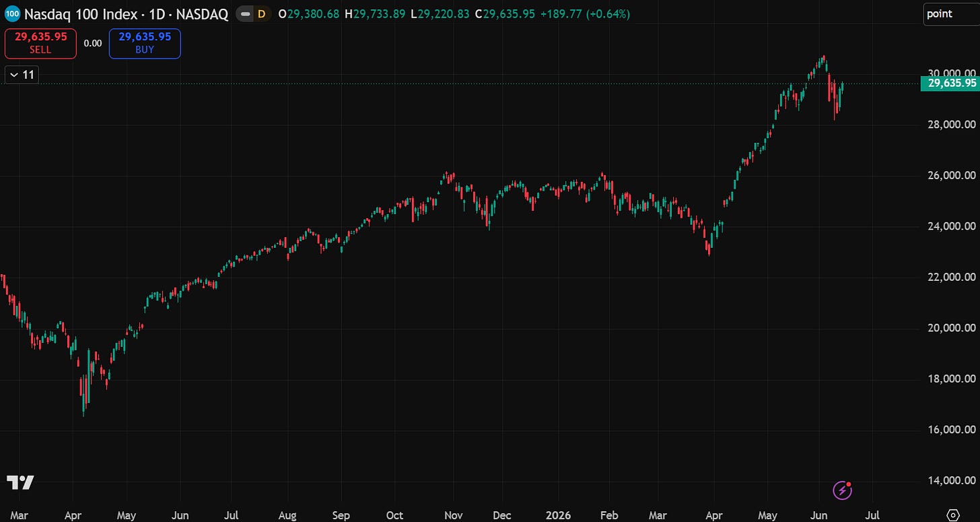Click the blue BUY button
The height and width of the screenshot is (522, 980).
(x=145, y=43)
